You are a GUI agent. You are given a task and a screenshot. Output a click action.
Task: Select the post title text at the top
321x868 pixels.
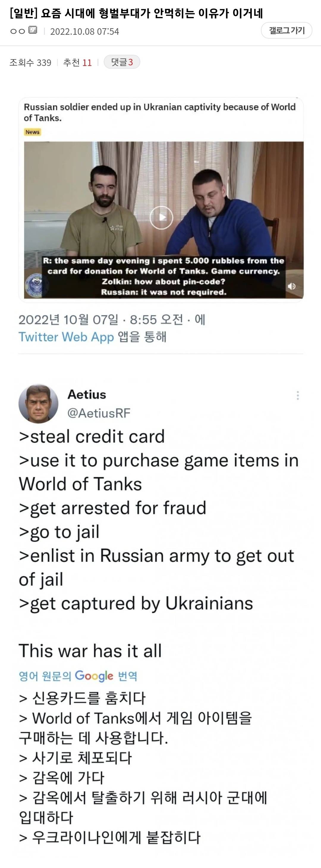click(136, 13)
